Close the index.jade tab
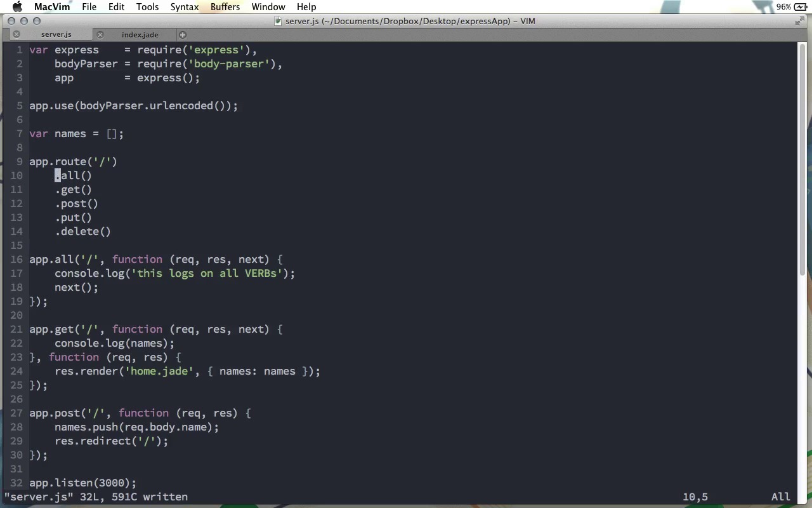 click(100, 34)
